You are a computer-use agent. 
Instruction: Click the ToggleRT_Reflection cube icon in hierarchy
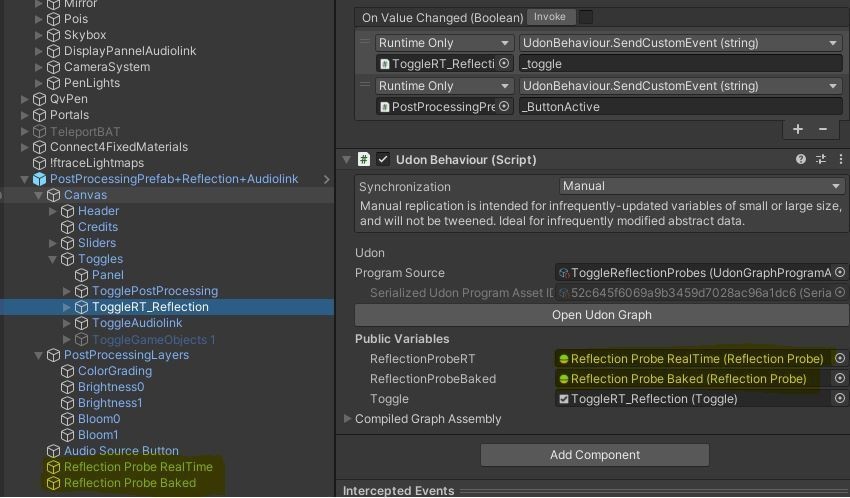(81, 307)
